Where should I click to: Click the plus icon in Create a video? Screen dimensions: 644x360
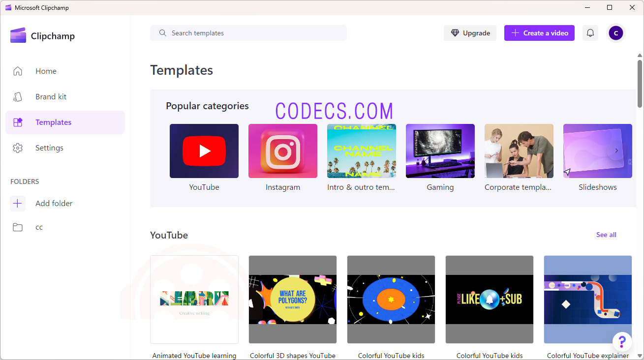[x=515, y=33]
